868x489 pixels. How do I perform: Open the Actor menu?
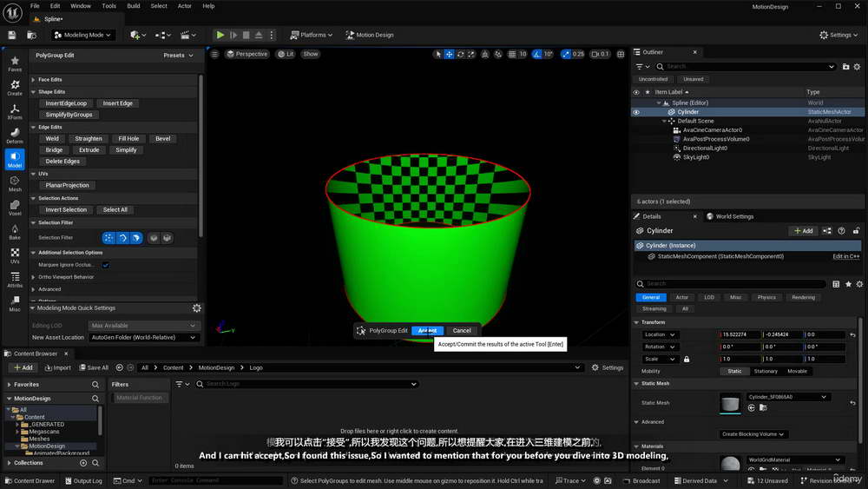[x=184, y=5]
